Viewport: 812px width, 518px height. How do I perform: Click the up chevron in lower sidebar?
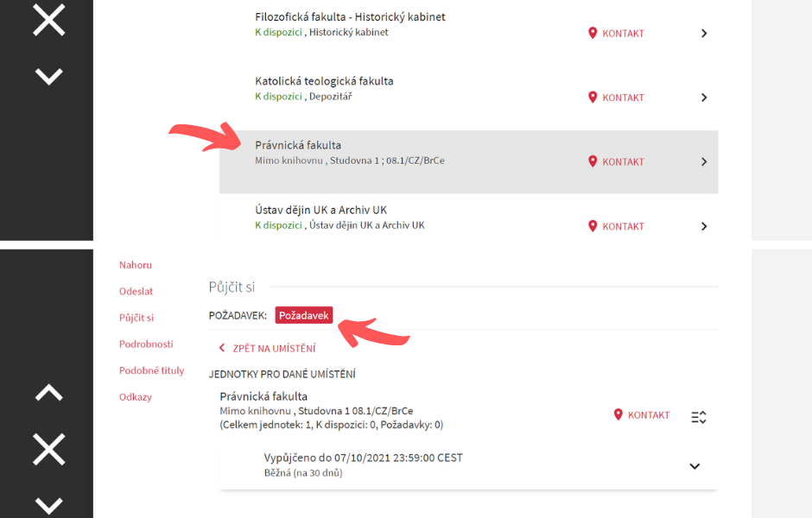click(x=48, y=392)
